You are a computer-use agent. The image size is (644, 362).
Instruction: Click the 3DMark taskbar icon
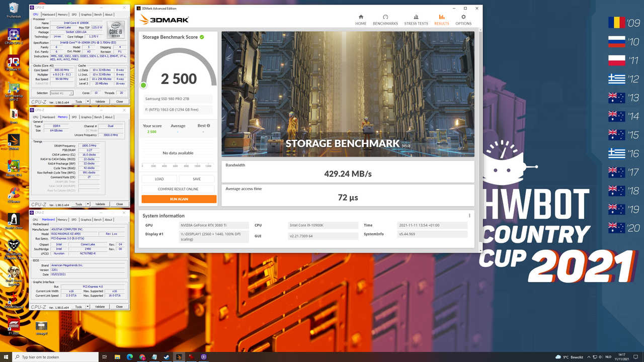click(x=179, y=357)
